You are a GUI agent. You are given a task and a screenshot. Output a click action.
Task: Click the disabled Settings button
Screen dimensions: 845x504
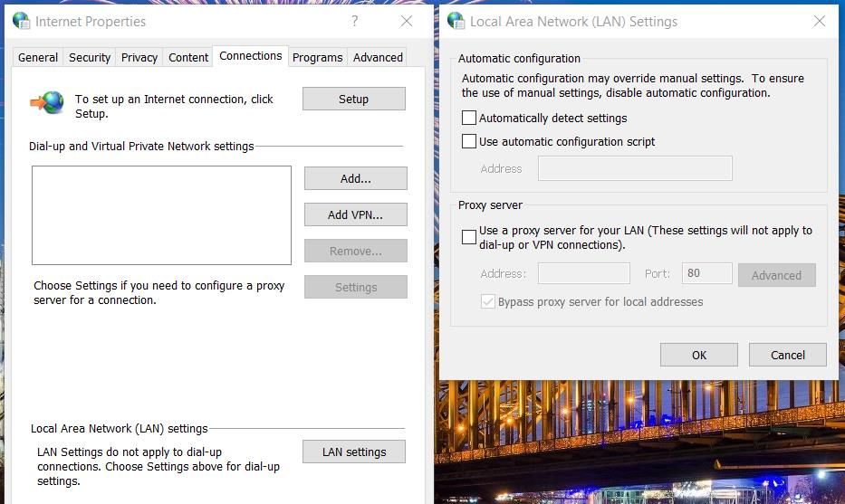356,287
